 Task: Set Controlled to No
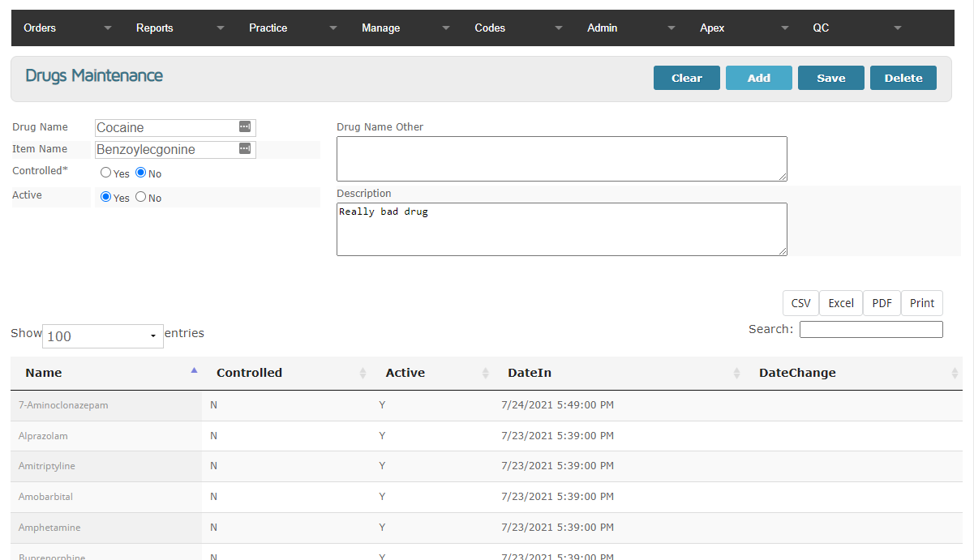pos(140,173)
